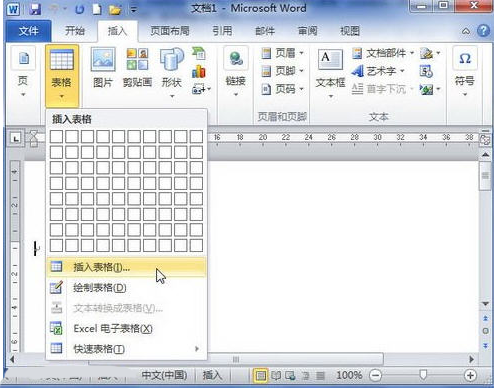Click the date and time icon
The width and height of the screenshot is (494, 388).
point(426,71)
